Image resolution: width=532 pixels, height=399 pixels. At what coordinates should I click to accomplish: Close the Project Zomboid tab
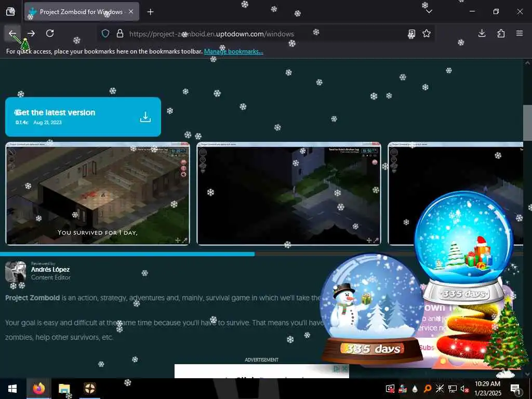point(131,11)
